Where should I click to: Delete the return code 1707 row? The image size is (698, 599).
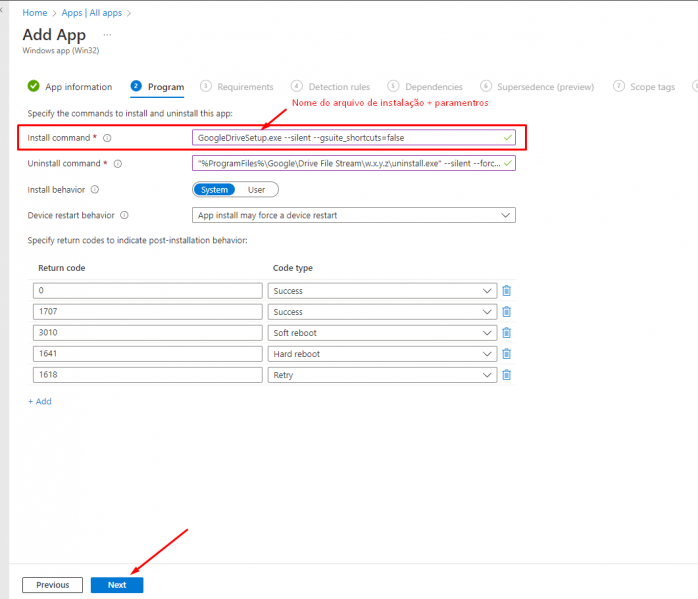click(x=507, y=312)
